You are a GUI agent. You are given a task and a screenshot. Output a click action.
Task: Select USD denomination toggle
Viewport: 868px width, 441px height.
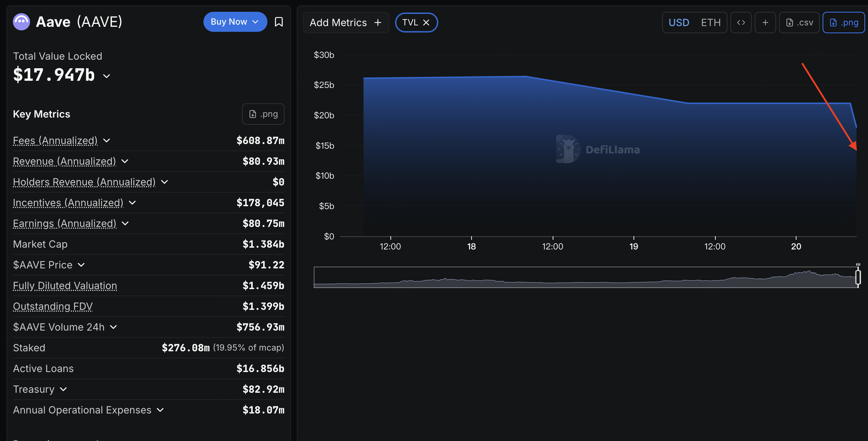pos(679,23)
